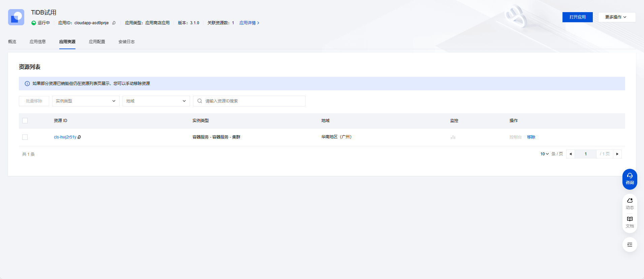Image resolution: width=644 pixels, height=279 pixels.
Task: Switch to the 应用配置 tab
Action: click(97, 42)
